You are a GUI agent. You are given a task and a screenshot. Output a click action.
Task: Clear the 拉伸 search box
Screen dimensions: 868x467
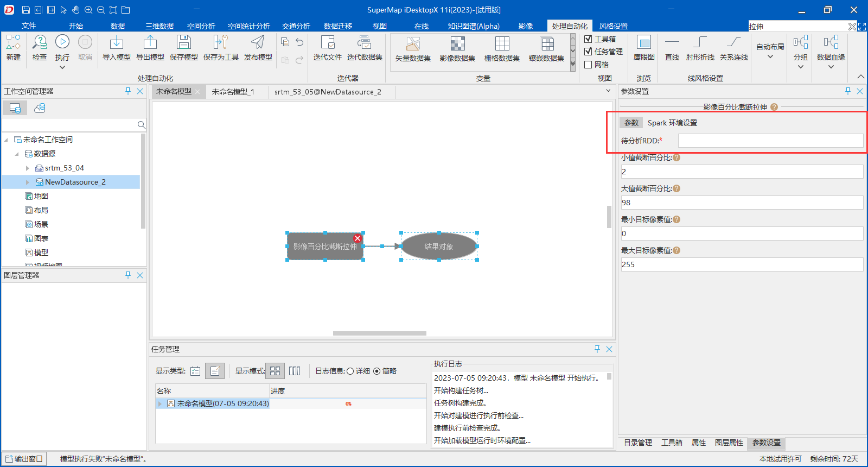click(x=852, y=26)
